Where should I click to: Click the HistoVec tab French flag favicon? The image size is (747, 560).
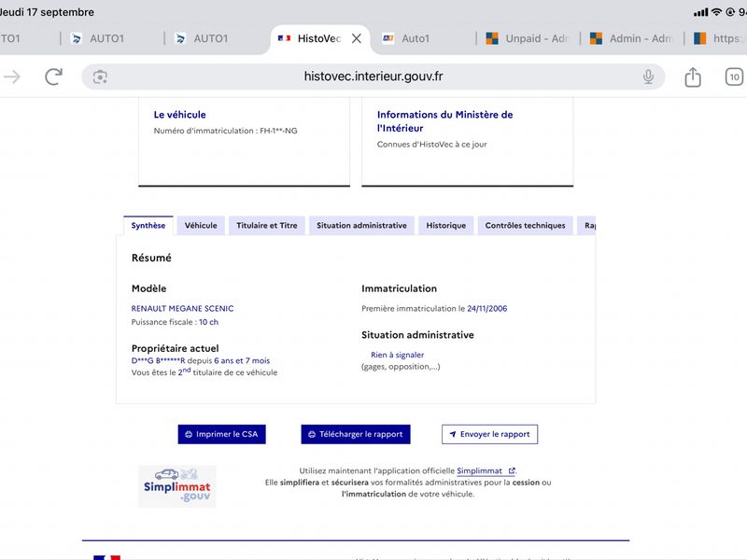click(x=284, y=38)
